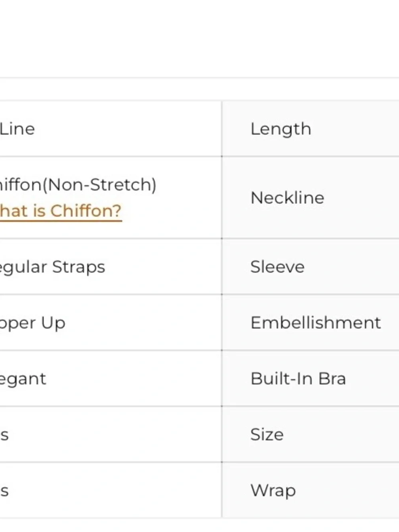This screenshot has width=399, height=532.
Task: Click the Sleeve label cell
Action: tap(310, 267)
